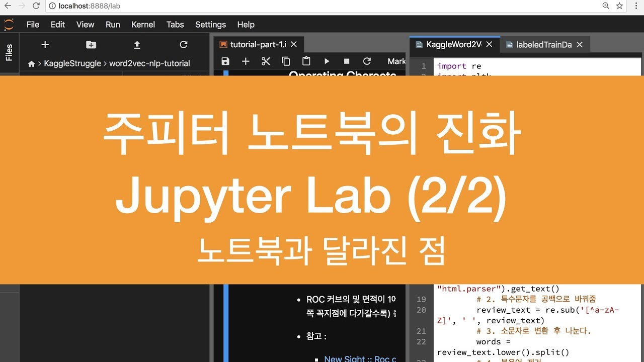The height and width of the screenshot is (362, 644).
Task: Bookmark this page with the star icon
Action: (619, 6)
